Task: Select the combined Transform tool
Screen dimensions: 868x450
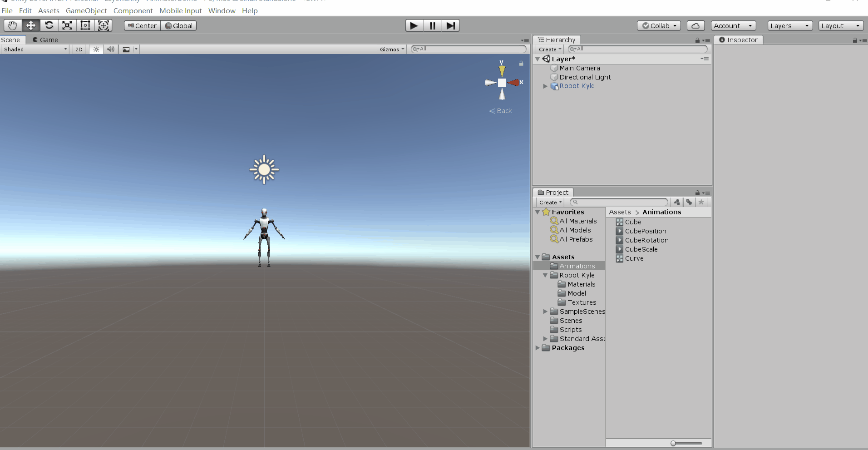Action: click(104, 25)
